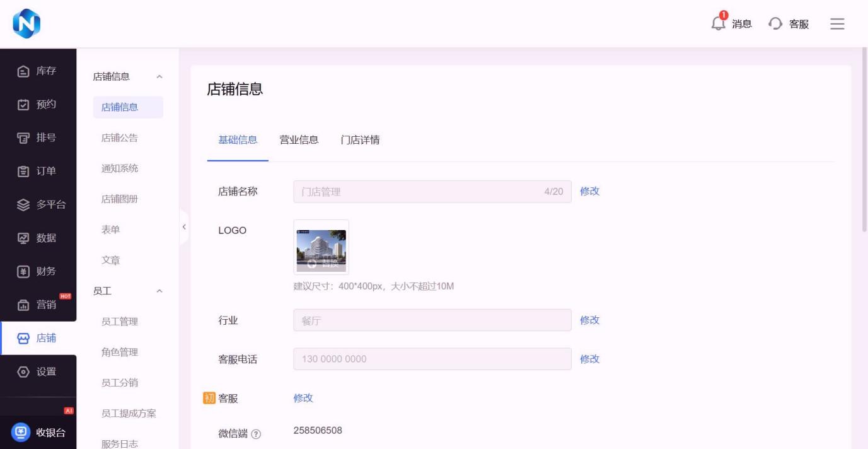Click 修改 link next to 客服电话

point(589,359)
